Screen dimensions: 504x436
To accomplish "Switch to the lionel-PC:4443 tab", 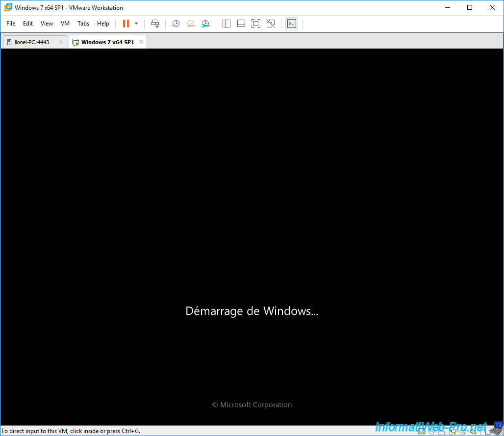I will [x=32, y=42].
